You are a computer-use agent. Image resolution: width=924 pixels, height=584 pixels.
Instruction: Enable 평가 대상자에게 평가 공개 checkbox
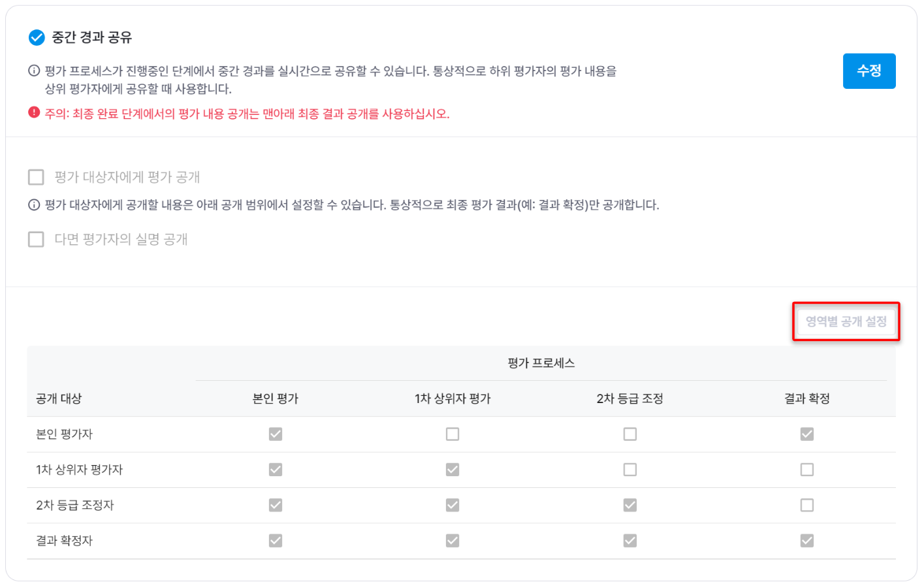pos(37,177)
